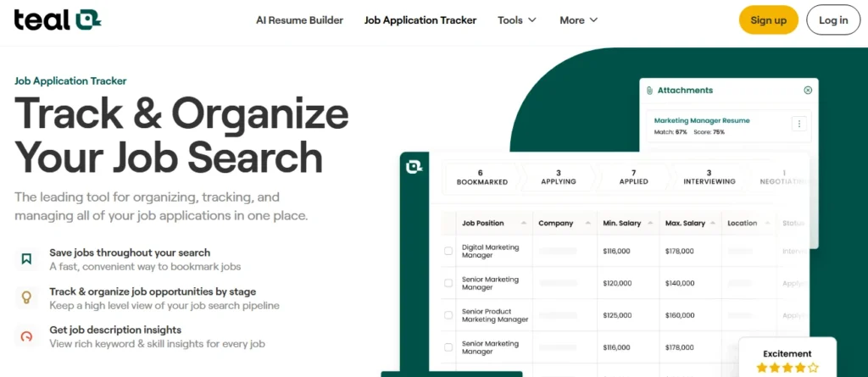
Task: Click the $125,000 minimum salary cell
Action: pyautogui.click(x=617, y=315)
